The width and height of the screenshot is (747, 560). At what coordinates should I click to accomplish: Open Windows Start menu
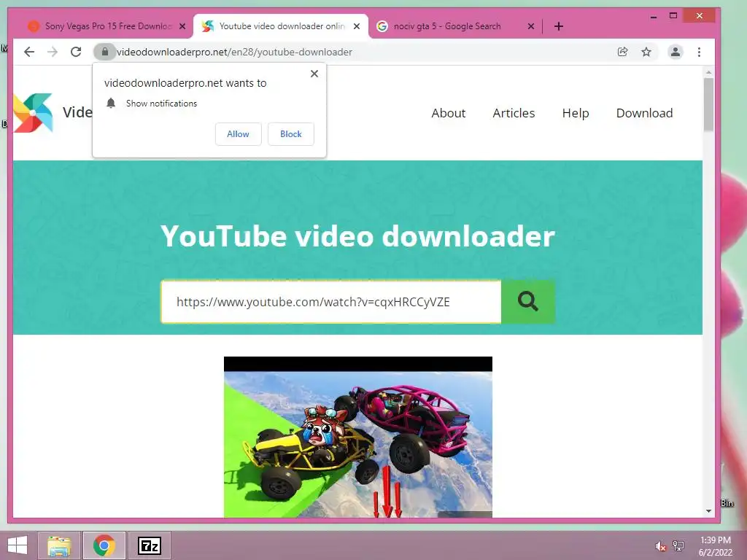[x=18, y=545]
